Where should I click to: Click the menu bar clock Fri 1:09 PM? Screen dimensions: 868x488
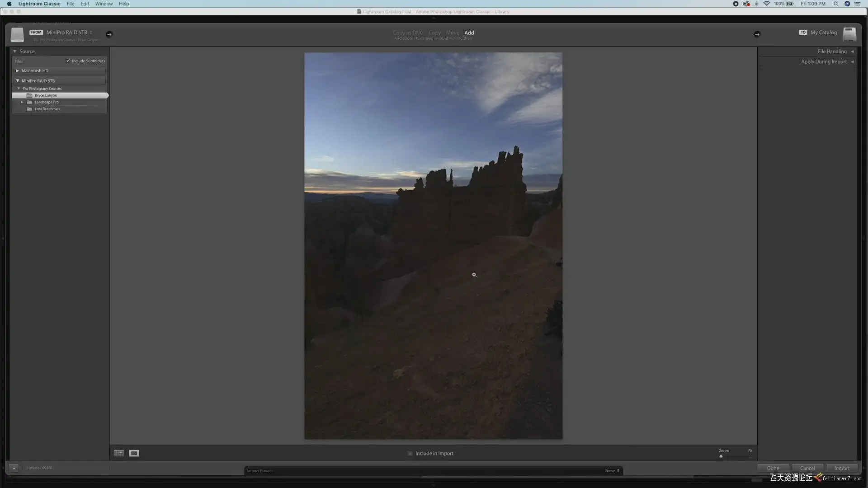pyautogui.click(x=813, y=4)
